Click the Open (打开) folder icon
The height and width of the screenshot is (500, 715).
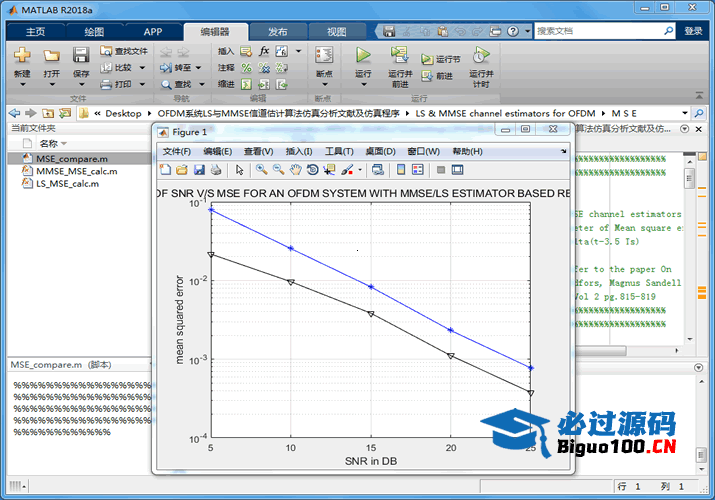point(52,56)
